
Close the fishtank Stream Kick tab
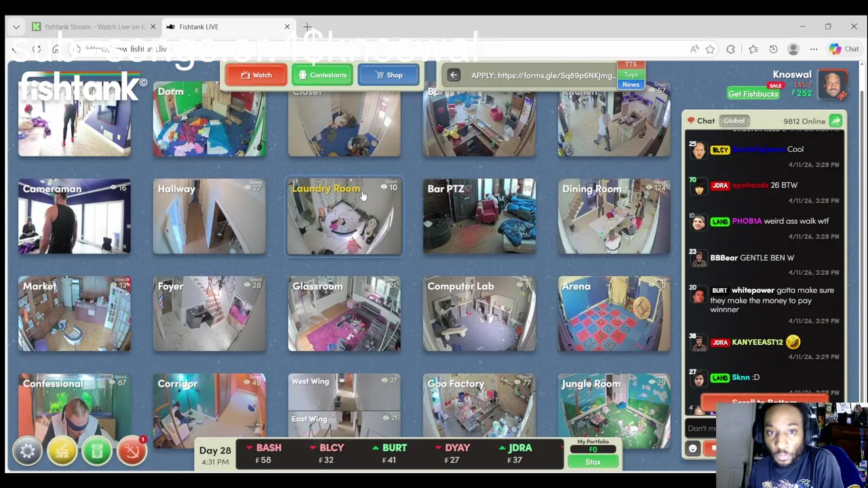click(x=153, y=26)
